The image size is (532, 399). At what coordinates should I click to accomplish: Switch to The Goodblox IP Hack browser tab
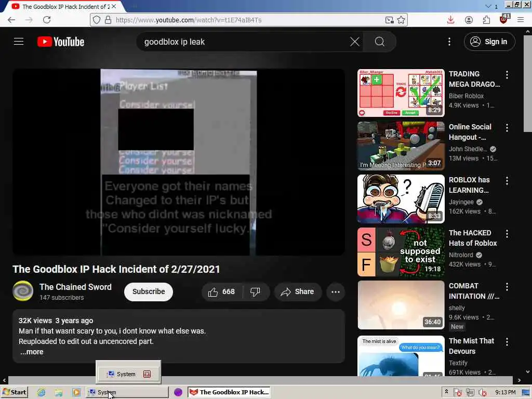pos(63,6)
